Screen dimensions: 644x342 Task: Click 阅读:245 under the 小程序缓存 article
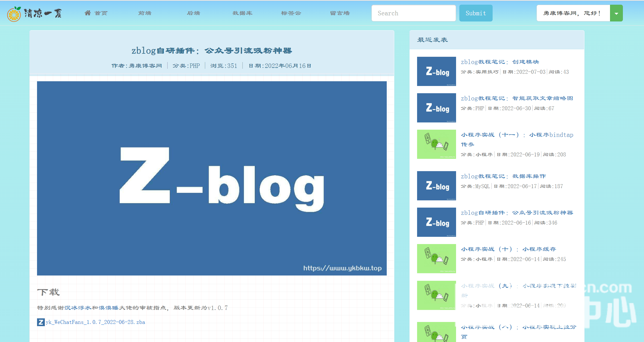coord(554,259)
